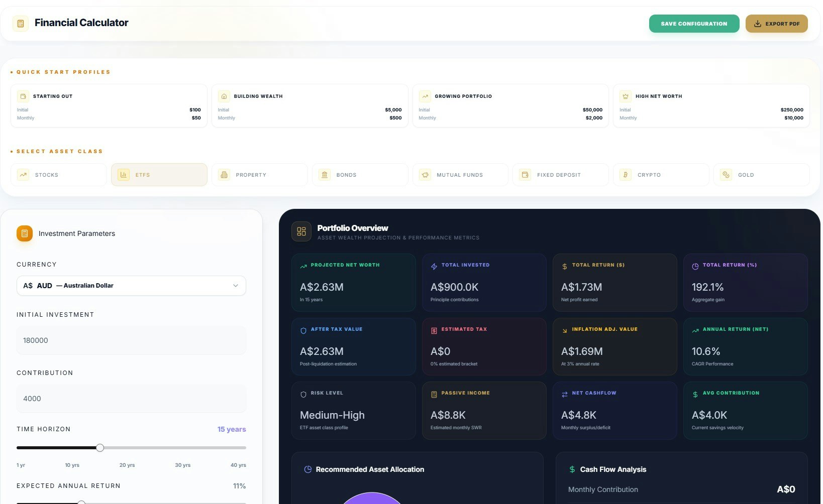This screenshot has width=823, height=504.
Task: Click the Growing Portfolio trend icon
Action: tap(425, 96)
